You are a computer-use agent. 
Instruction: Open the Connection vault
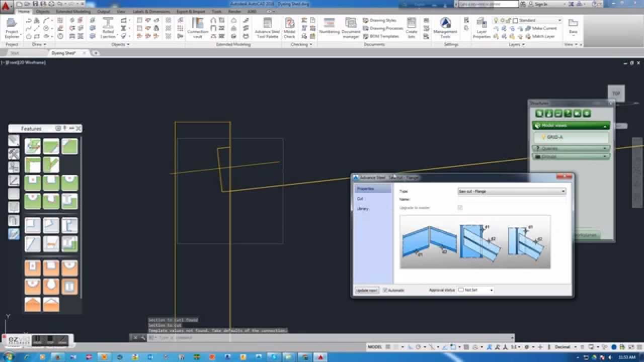[198, 28]
